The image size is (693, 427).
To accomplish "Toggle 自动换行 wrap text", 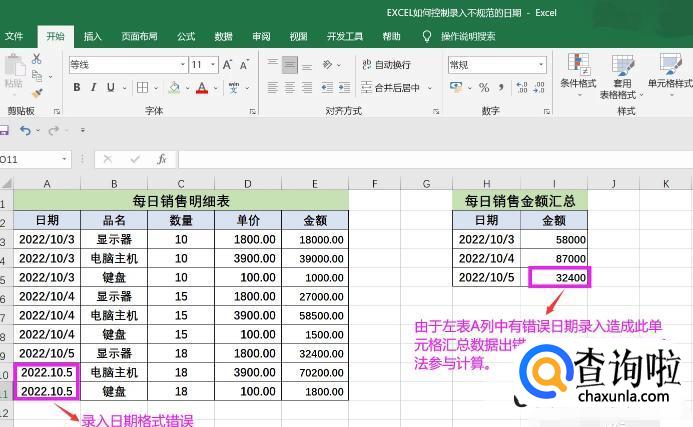I will 386,65.
